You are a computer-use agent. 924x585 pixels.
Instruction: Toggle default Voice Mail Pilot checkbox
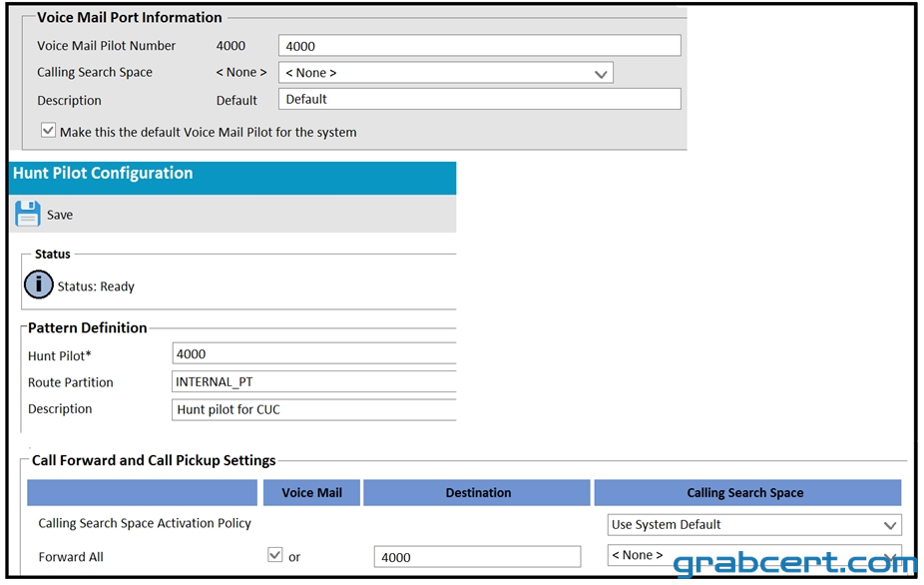(48, 131)
